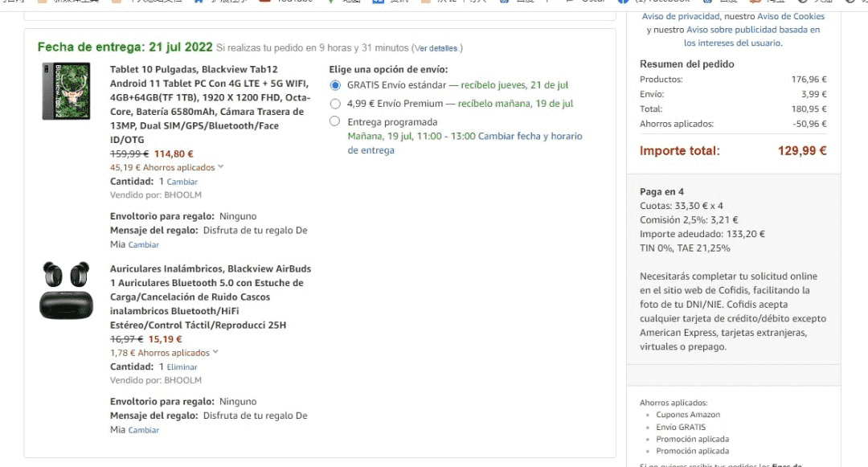Click the Cuotas: 33,30 € x 4 line
The image size is (868, 467).
[x=682, y=206]
